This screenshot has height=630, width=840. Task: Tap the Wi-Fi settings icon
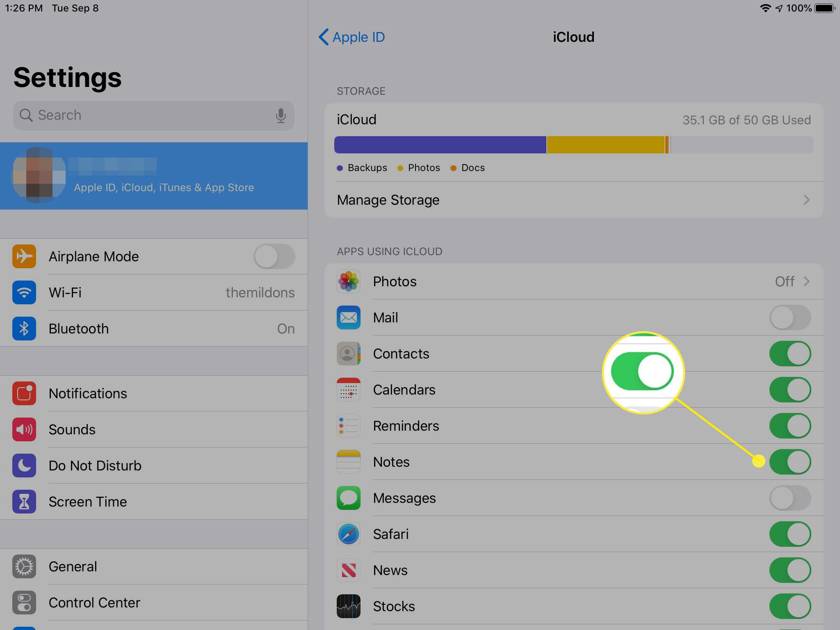24,292
